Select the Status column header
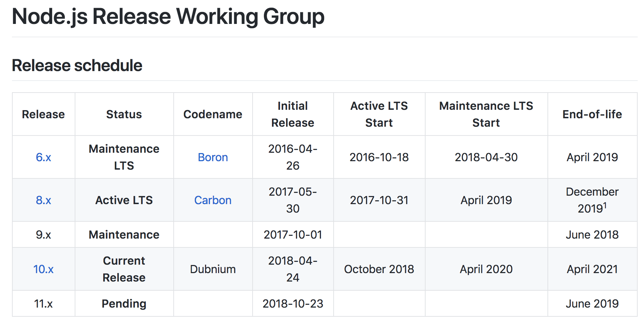644x328 pixels. [x=124, y=114]
